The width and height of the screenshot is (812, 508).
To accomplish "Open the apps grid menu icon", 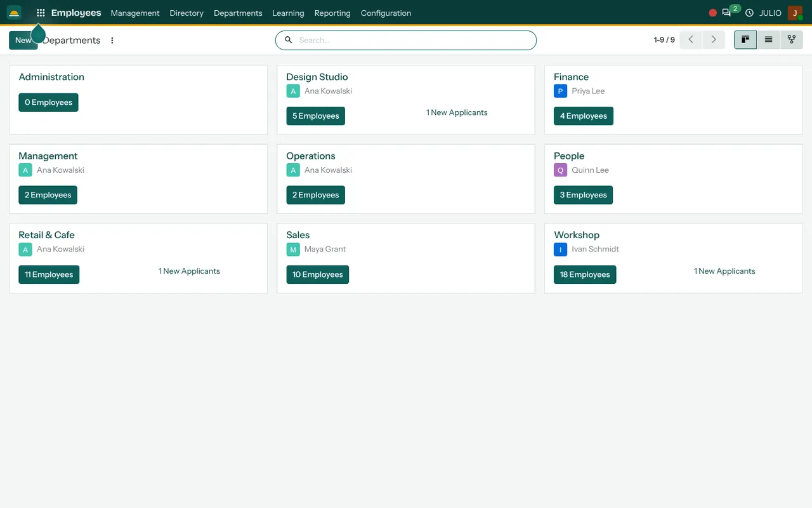I will point(41,13).
